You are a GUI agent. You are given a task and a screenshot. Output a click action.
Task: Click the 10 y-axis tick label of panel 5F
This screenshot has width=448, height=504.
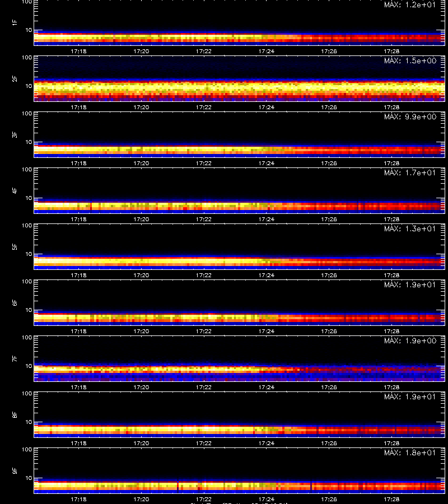[x=29, y=254]
